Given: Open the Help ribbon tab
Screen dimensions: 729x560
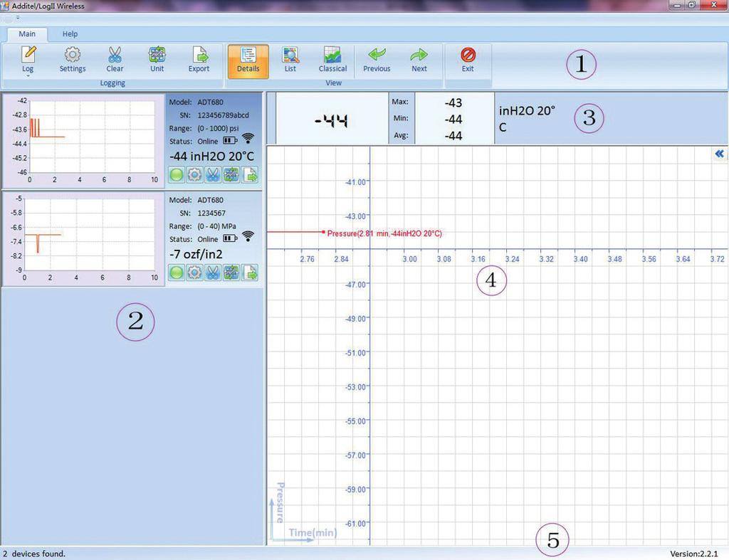Looking at the screenshot, I should tap(70, 34).
